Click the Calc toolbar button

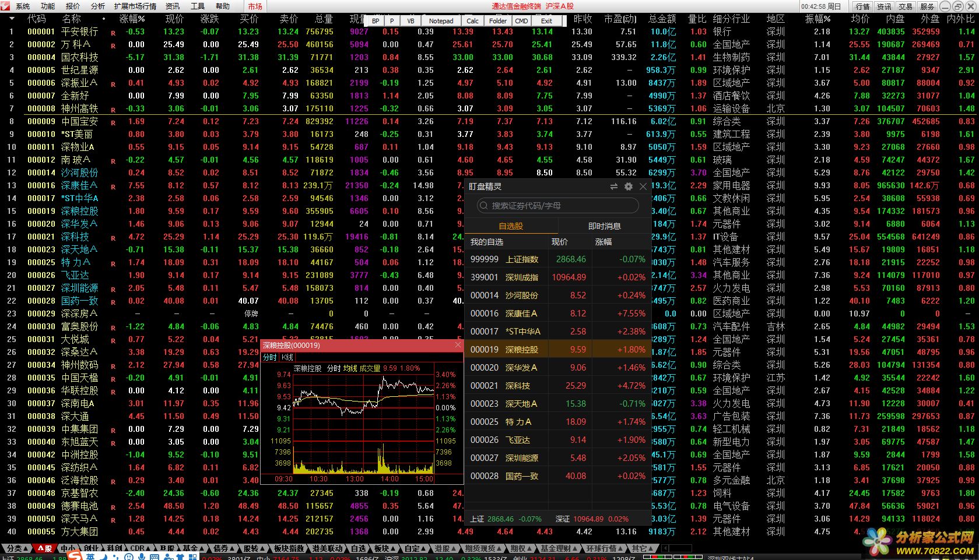[x=473, y=20]
